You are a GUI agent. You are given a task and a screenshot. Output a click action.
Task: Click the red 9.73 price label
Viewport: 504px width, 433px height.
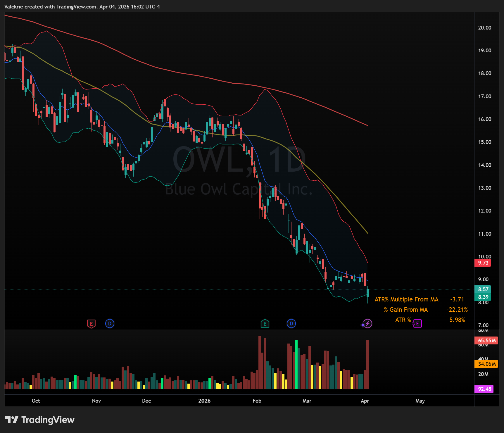483,263
